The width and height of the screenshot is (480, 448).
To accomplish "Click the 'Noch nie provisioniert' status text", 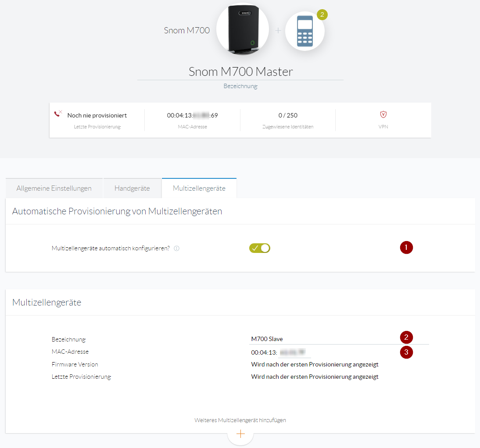I will [x=97, y=115].
